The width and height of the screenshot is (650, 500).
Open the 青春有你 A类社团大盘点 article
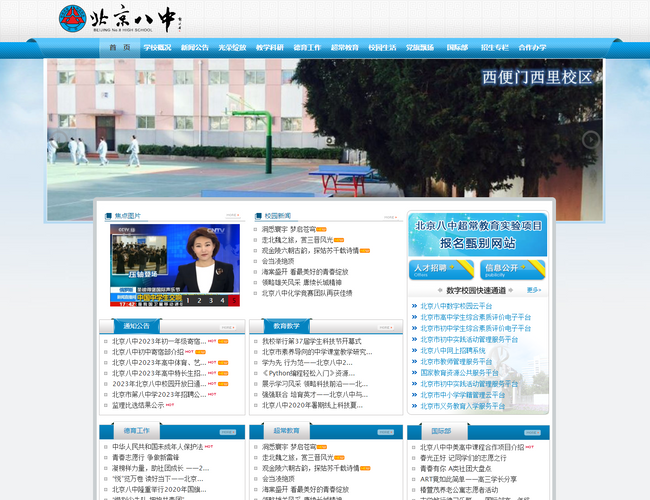(x=456, y=468)
